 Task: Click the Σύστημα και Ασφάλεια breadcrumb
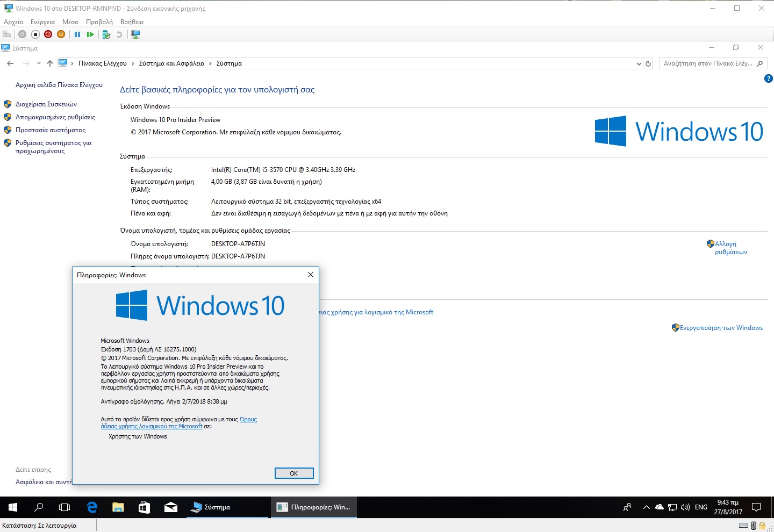click(171, 63)
